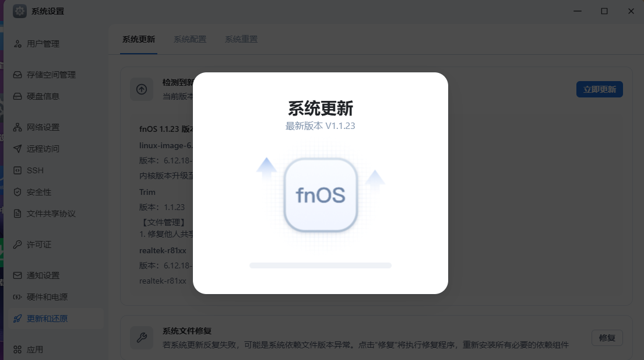The height and width of the screenshot is (360, 644).
Task: Click the 修复 button
Action: click(607, 338)
